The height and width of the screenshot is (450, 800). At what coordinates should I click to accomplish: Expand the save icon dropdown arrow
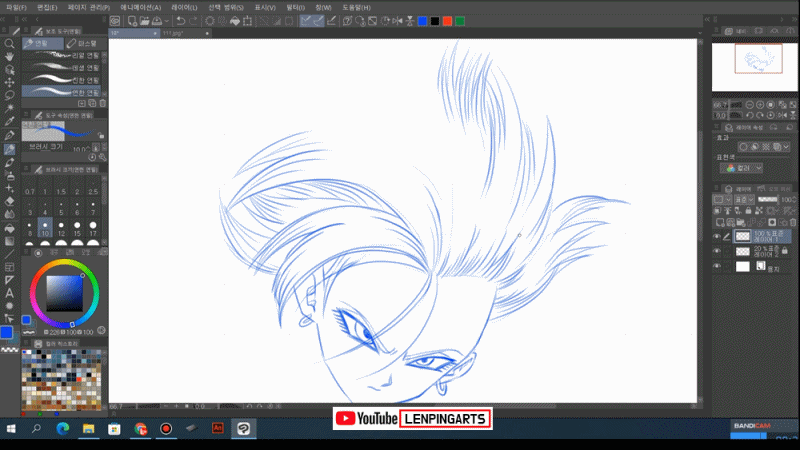(x=167, y=21)
